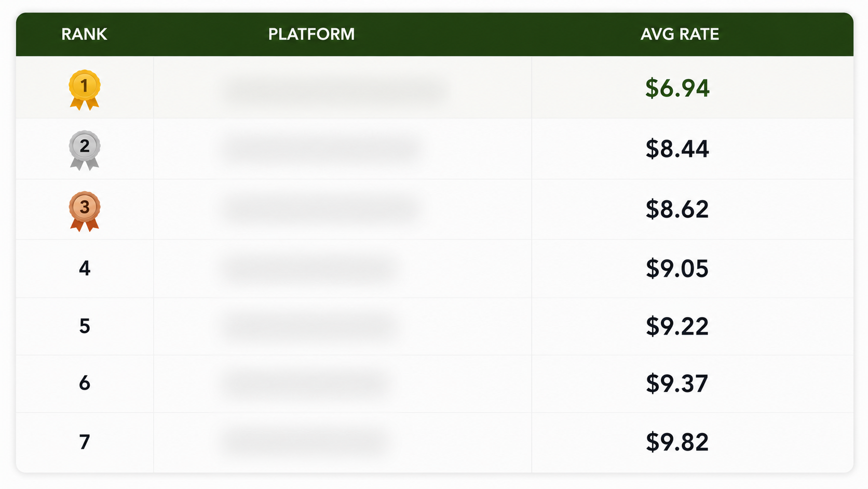Click rank number 5
Image resolution: width=868 pixels, height=489 pixels.
(x=85, y=326)
